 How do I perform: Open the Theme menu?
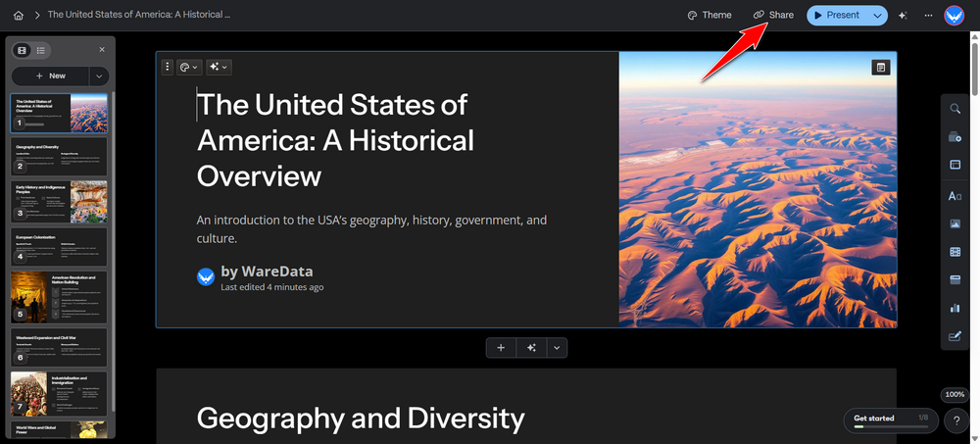(710, 15)
